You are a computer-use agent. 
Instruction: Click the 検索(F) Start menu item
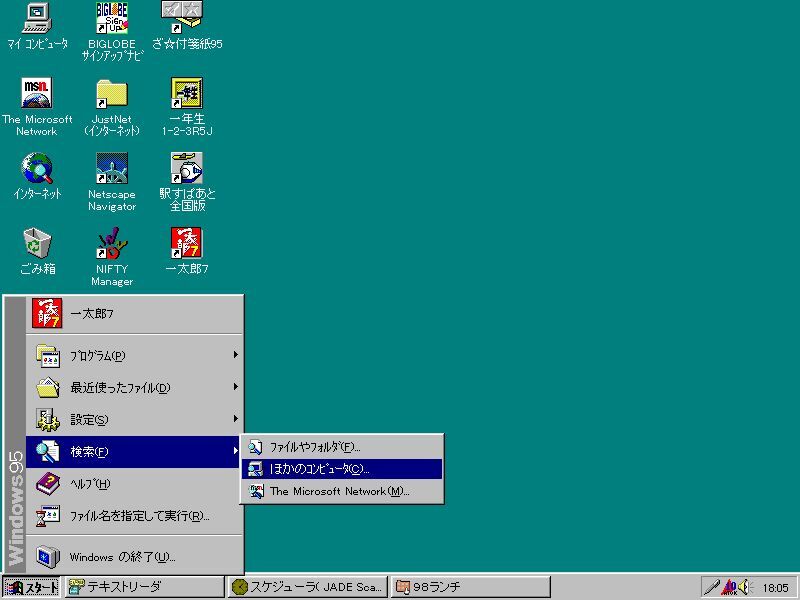(x=134, y=452)
